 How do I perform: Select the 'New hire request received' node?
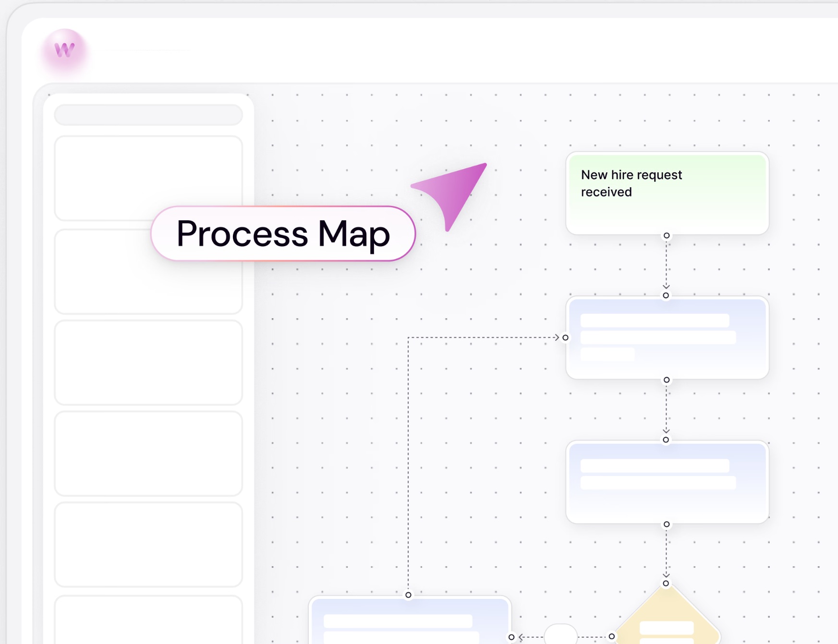click(x=667, y=193)
